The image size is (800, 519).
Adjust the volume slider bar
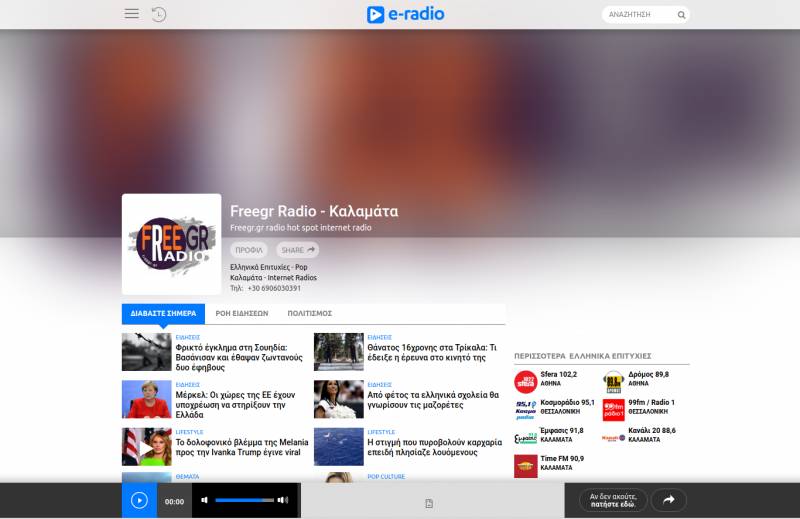pos(244,500)
